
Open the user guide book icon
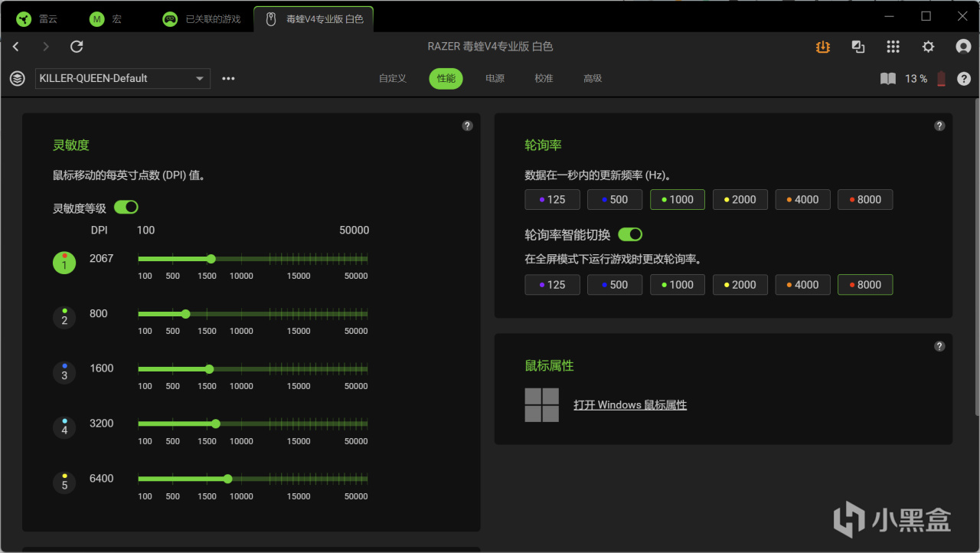[x=888, y=79]
